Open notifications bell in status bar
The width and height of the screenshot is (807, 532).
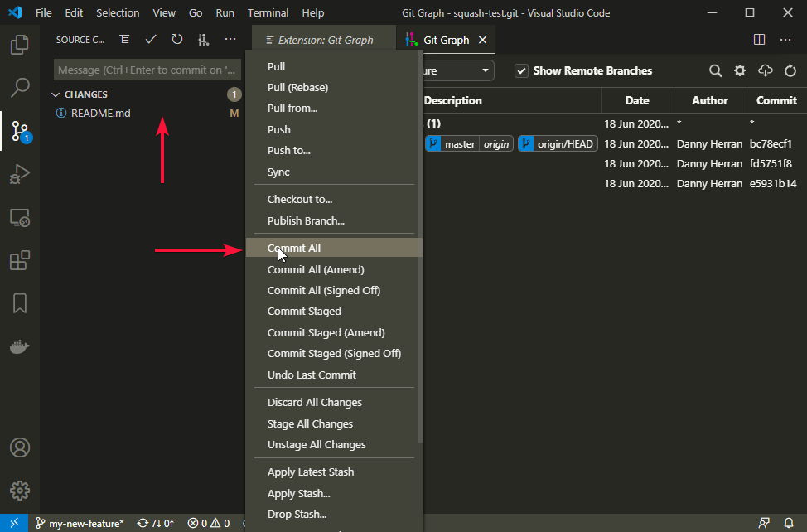coord(789,523)
